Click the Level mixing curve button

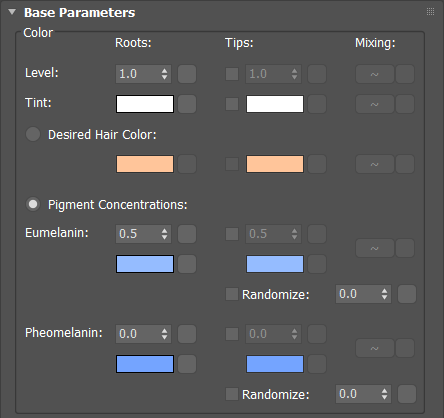(375, 74)
